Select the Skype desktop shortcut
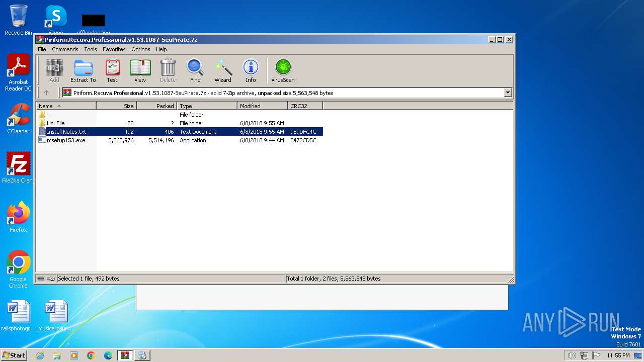 tap(56, 20)
